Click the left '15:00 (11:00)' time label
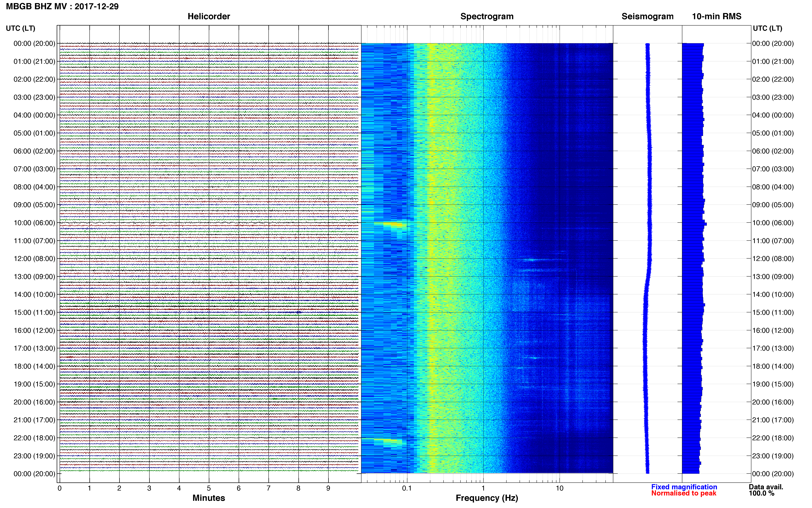Image resolution: width=812 pixels, height=508 pixels. 34,312
